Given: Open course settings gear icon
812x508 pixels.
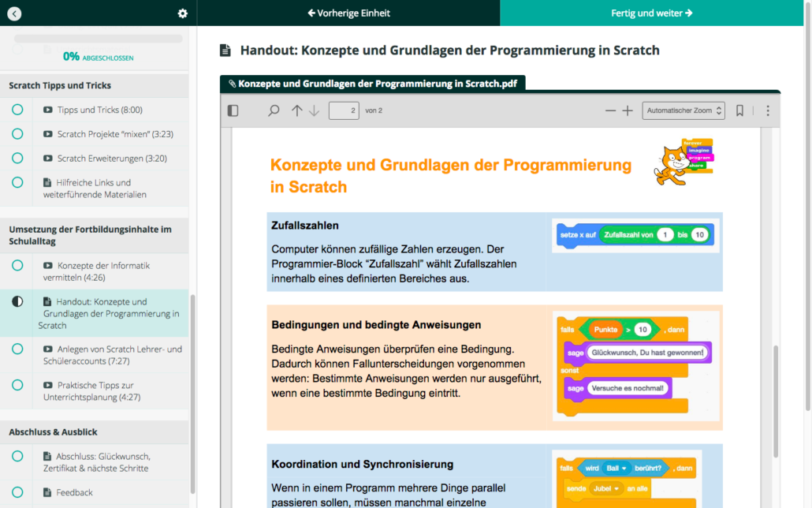Looking at the screenshot, I should pyautogui.click(x=183, y=13).
